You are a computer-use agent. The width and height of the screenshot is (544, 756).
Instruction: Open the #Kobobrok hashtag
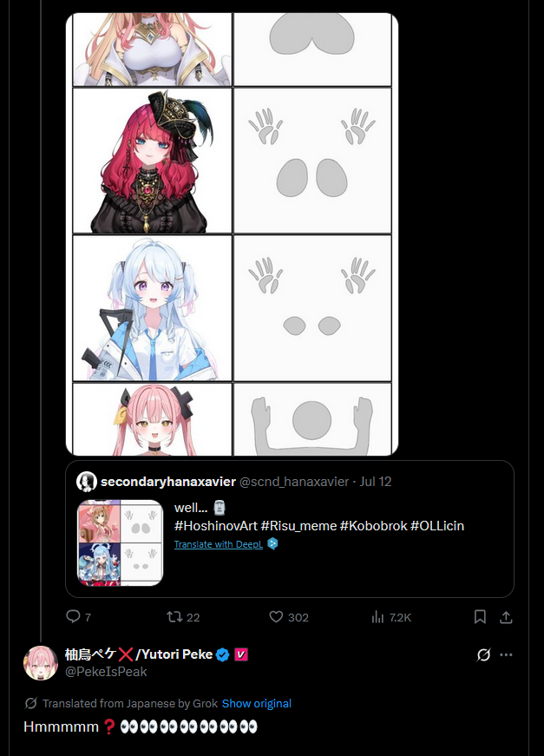373,525
